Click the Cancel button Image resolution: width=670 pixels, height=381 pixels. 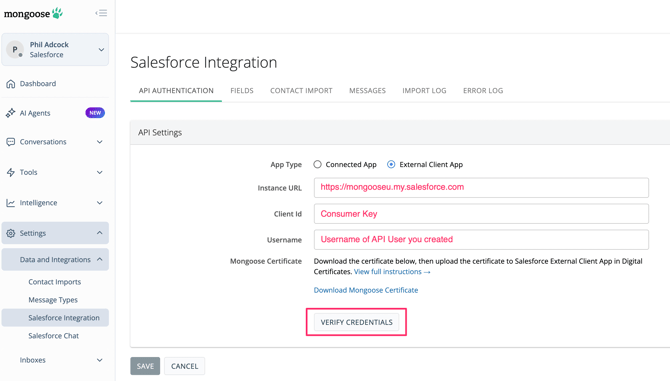point(185,366)
